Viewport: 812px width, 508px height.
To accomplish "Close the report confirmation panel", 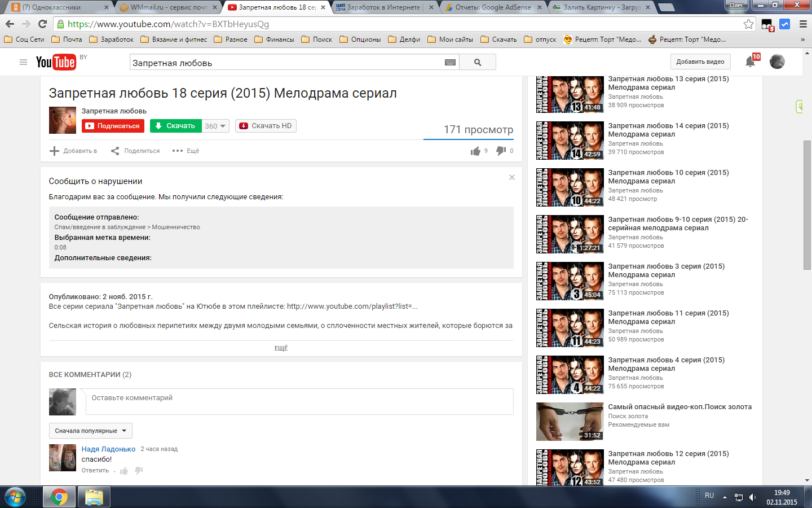I will [x=512, y=177].
